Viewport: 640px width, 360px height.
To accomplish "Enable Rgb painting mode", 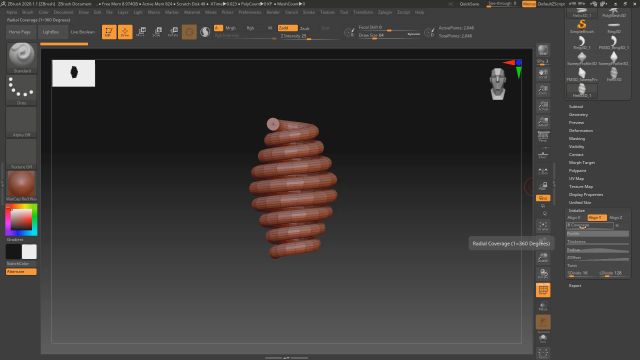I will (x=250, y=28).
